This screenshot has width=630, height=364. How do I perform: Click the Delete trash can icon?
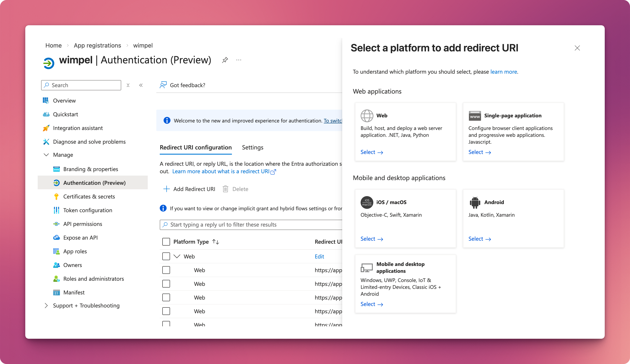[225, 189]
